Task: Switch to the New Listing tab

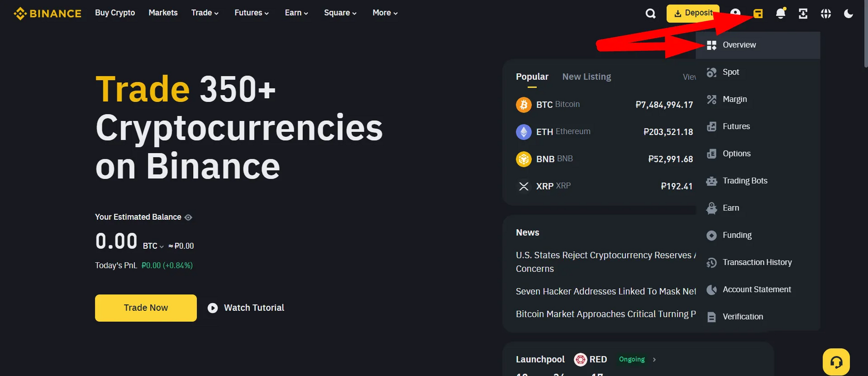Action: (x=586, y=77)
